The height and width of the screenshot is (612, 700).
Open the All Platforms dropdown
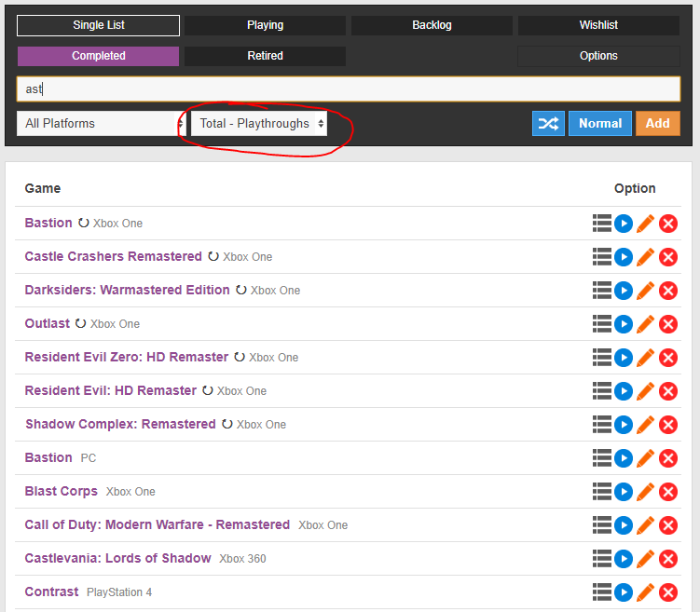[x=101, y=123]
